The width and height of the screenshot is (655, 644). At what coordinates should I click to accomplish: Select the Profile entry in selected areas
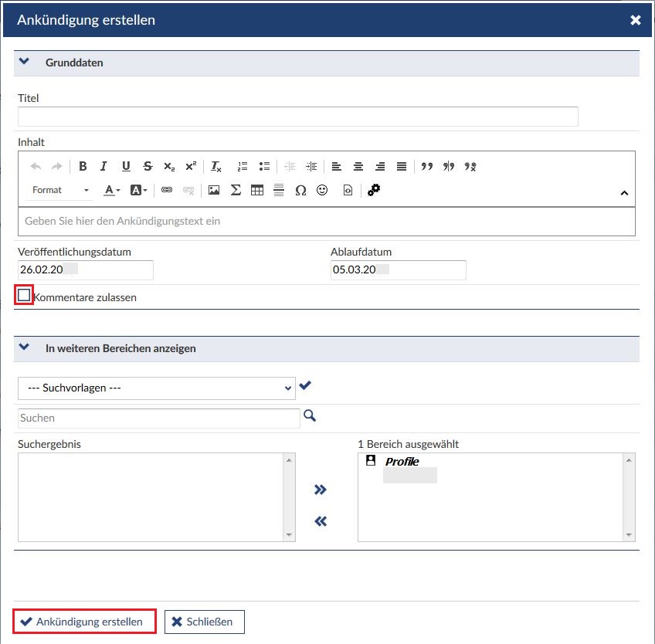click(402, 462)
